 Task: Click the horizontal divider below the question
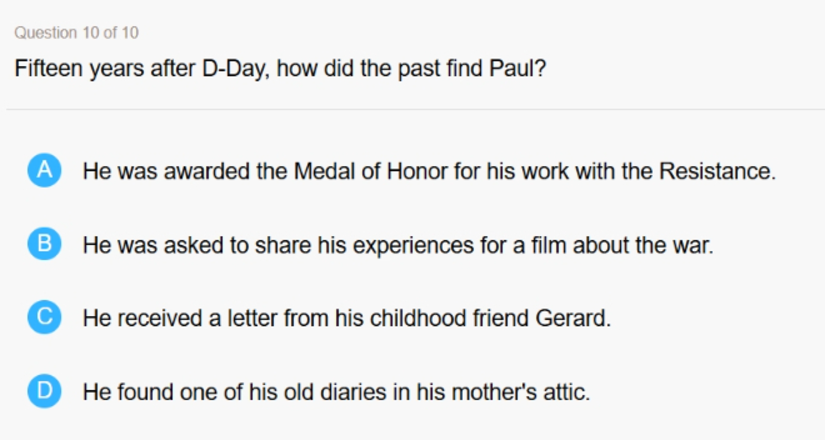pos(416,109)
